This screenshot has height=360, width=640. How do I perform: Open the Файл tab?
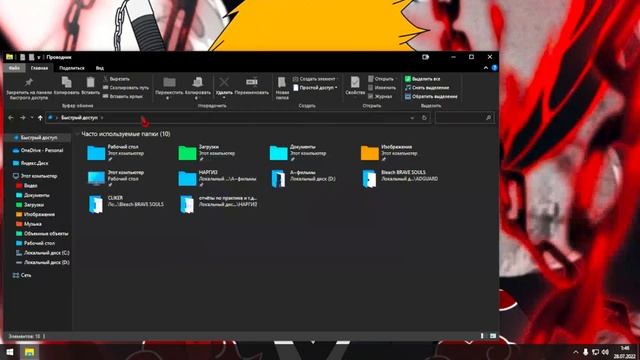[14, 68]
